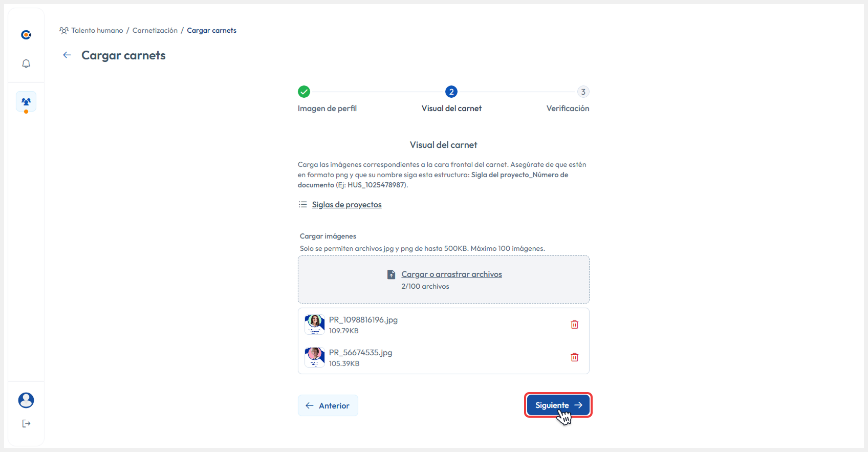Go back with the Anterior button
868x452 pixels.
tap(328, 405)
